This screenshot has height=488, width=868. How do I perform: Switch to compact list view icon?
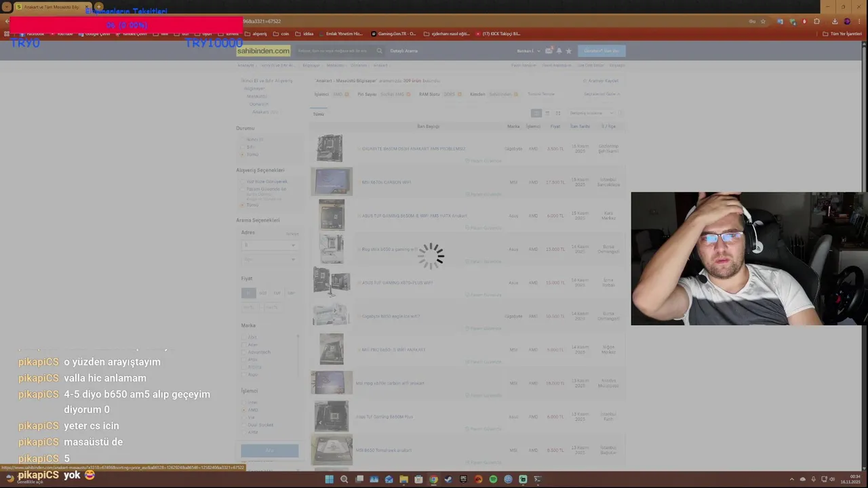point(547,113)
